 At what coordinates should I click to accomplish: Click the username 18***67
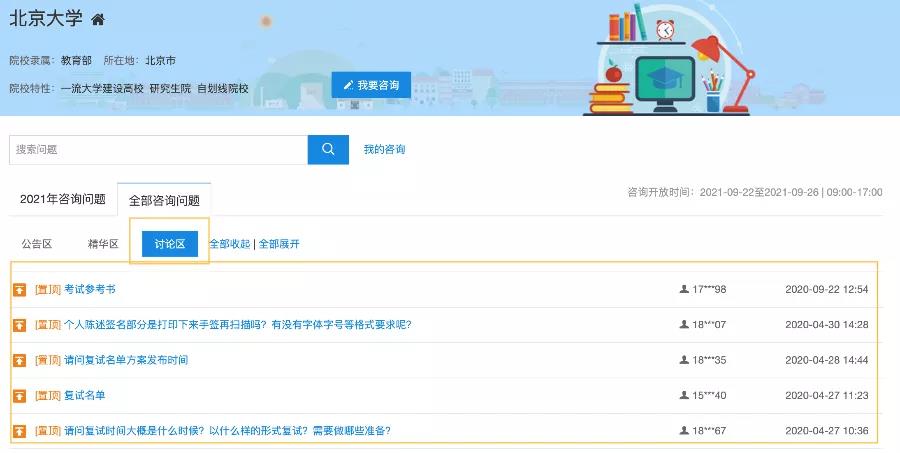[x=709, y=431]
